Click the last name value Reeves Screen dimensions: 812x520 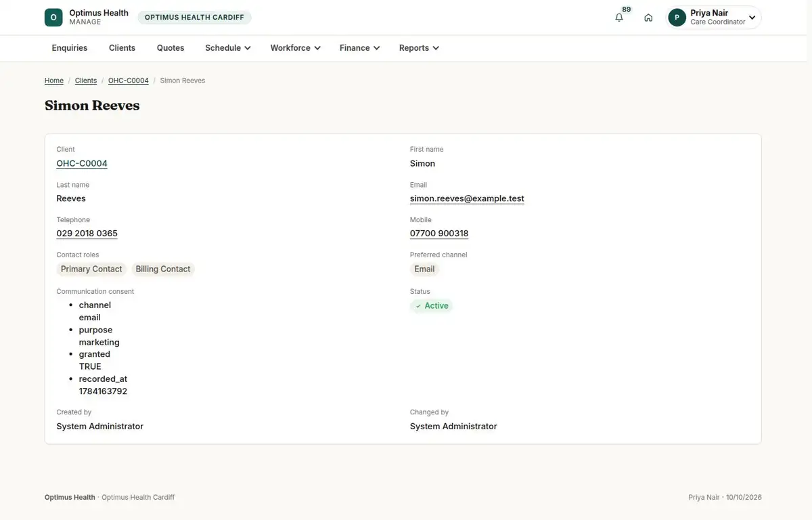[x=71, y=198]
